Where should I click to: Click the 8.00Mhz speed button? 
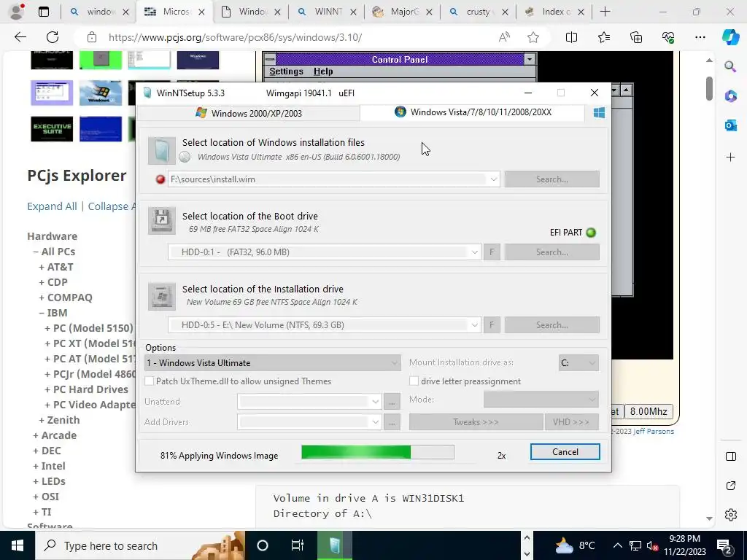click(x=649, y=411)
